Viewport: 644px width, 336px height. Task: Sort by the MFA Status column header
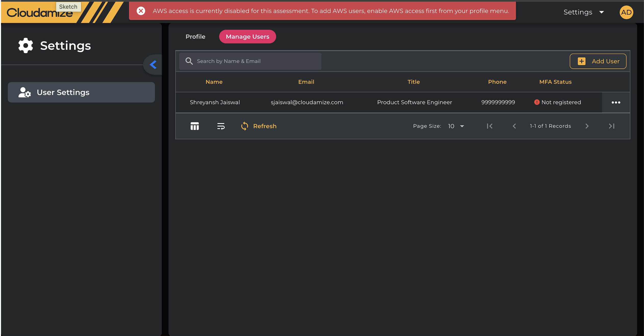555,82
